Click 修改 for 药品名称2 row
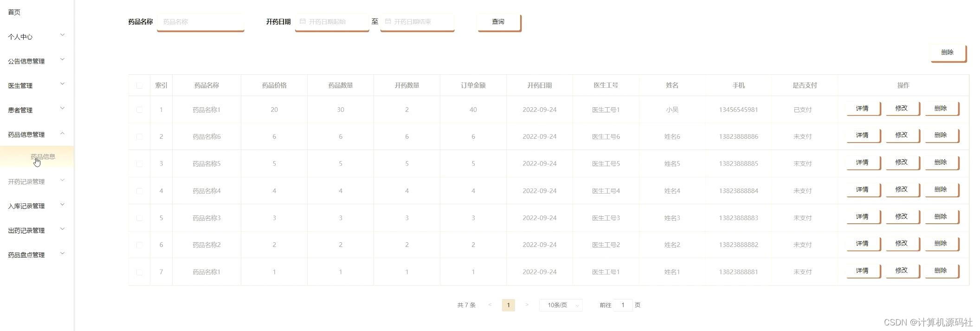Screen dimensions: 980x331 [902, 244]
